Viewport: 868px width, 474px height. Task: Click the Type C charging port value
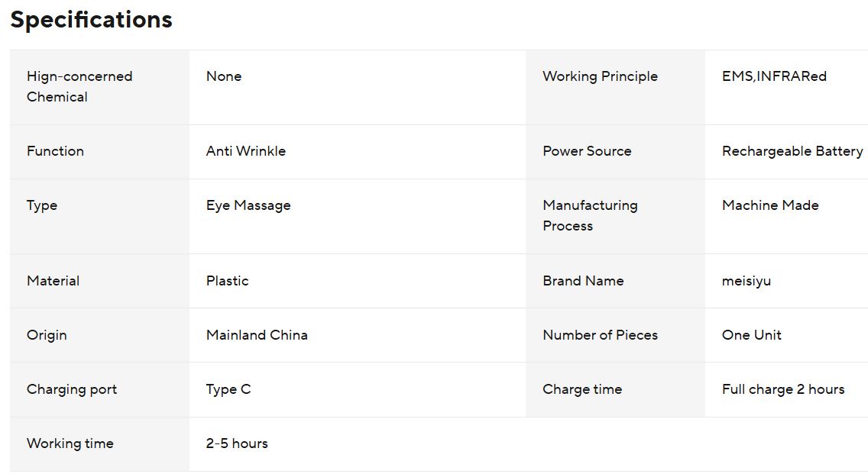click(x=228, y=390)
